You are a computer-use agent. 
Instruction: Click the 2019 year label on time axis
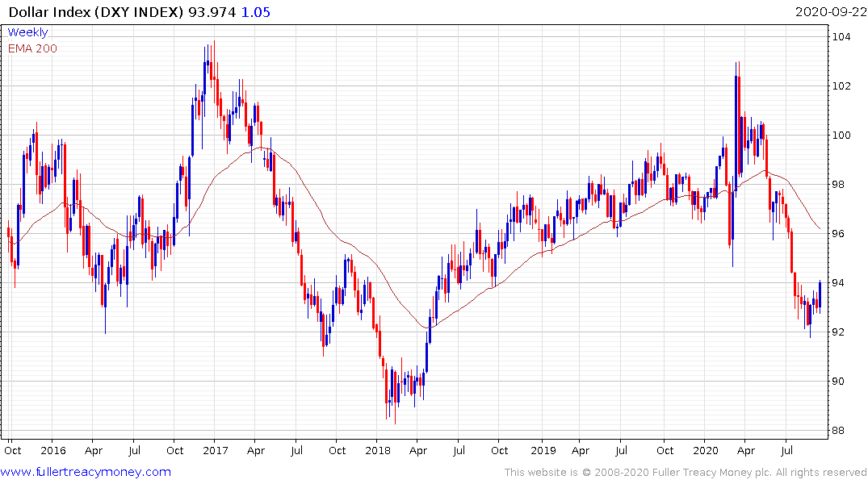point(543,450)
